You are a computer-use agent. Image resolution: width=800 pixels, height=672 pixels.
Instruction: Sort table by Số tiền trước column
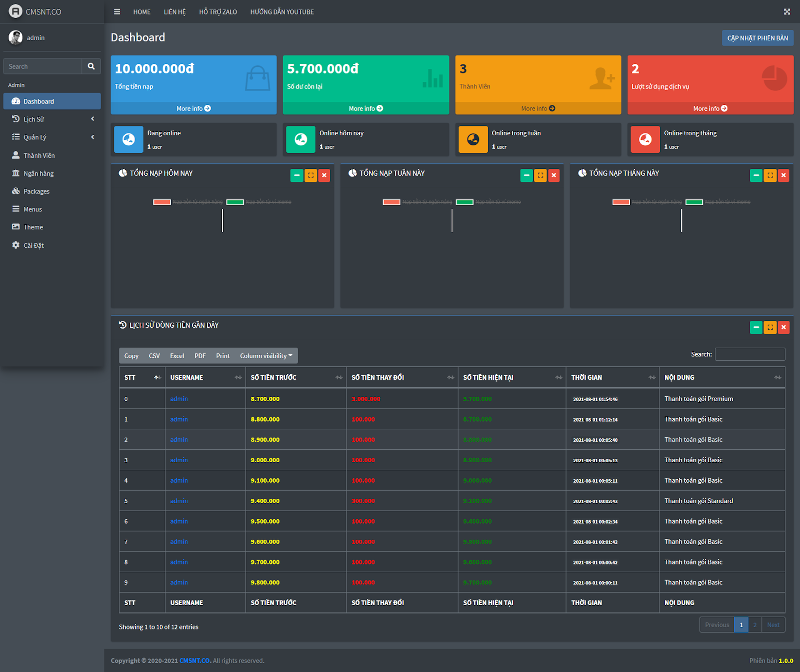click(x=296, y=377)
